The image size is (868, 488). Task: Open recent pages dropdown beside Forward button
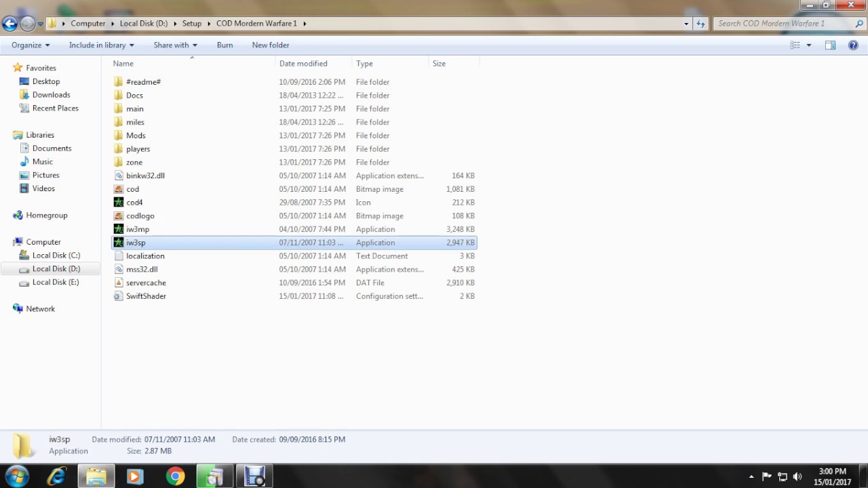click(41, 24)
